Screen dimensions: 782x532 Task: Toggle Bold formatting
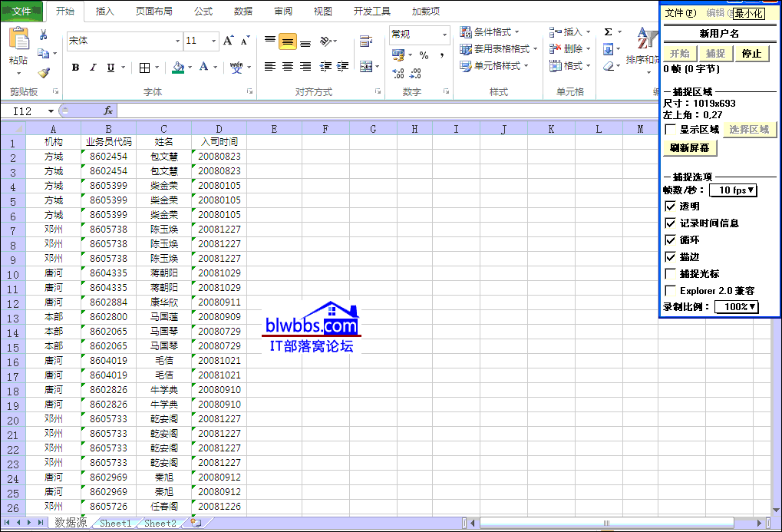(x=75, y=68)
